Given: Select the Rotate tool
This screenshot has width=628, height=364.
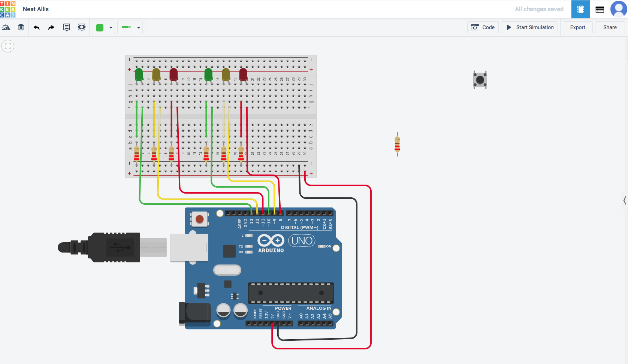Looking at the screenshot, I should 6,27.
